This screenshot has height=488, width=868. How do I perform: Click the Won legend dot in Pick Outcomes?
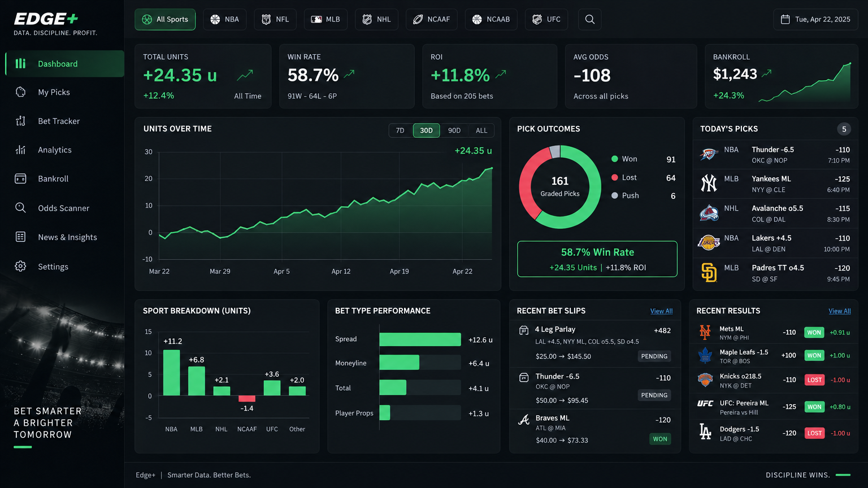point(614,159)
